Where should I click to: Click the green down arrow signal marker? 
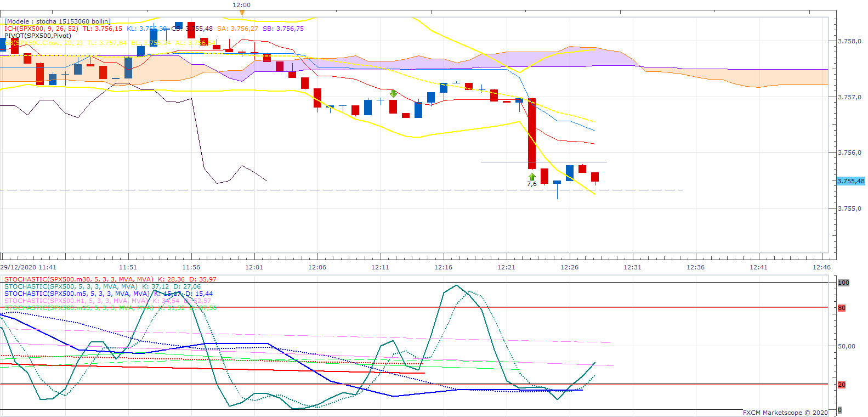[393, 94]
